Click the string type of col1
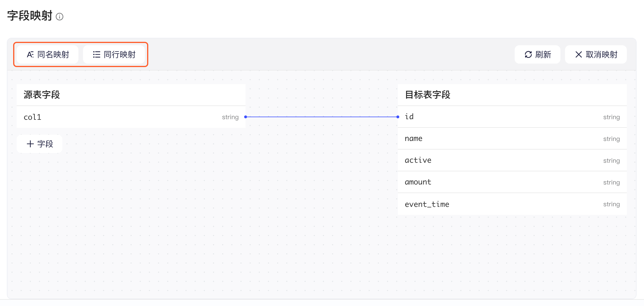This screenshot has height=306, width=644. pyautogui.click(x=230, y=117)
